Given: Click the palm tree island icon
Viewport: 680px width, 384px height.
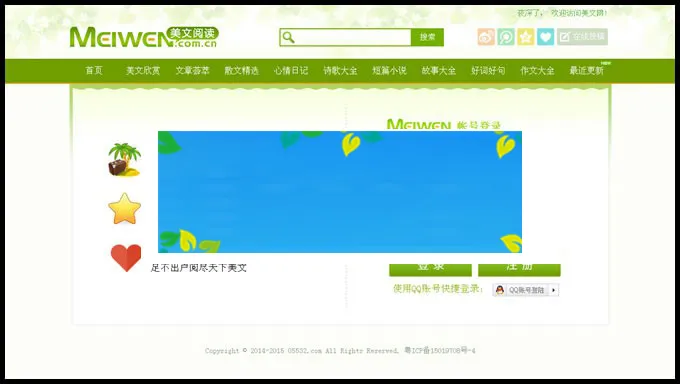Looking at the screenshot, I should click(124, 159).
